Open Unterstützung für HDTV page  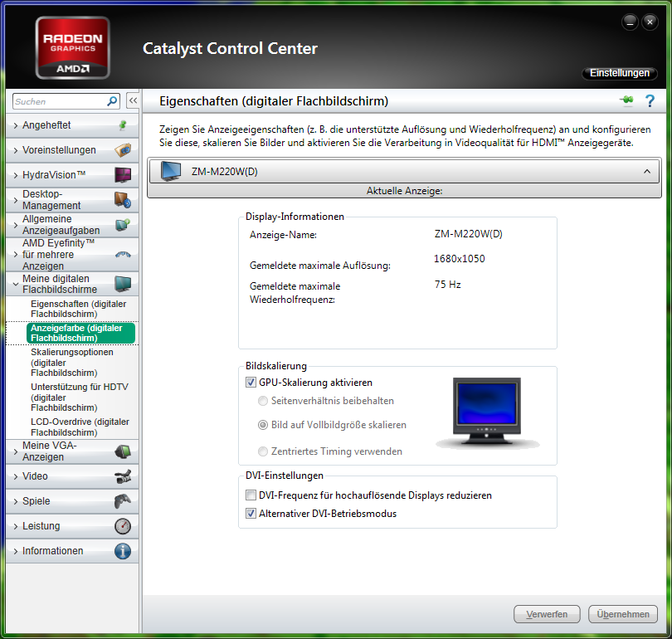(80, 397)
